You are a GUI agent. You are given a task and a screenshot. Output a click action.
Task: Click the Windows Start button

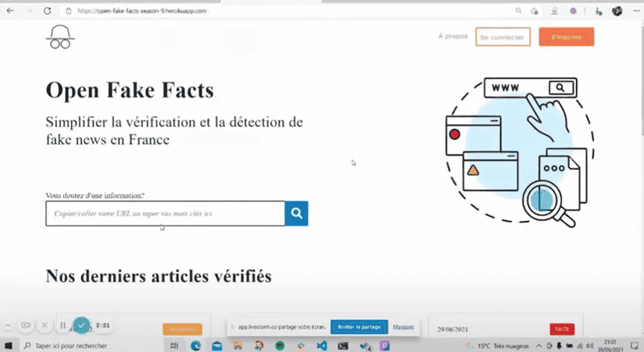pos(9,345)
